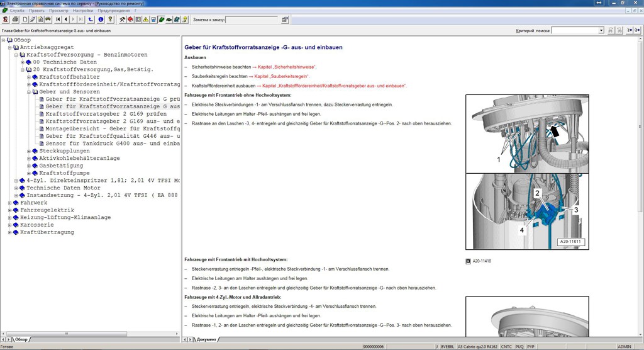Collapse the Antriebsaggregat tree node
Screen dimensions: 644x350
pyautogui.click(x=10, y=47)
